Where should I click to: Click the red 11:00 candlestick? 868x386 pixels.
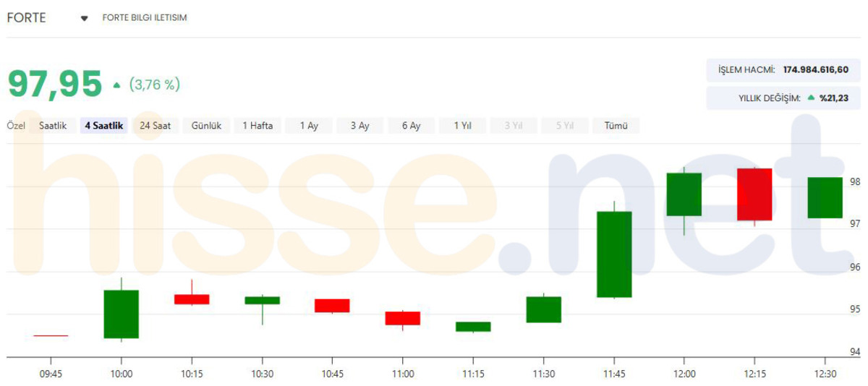tap(403, 318)
